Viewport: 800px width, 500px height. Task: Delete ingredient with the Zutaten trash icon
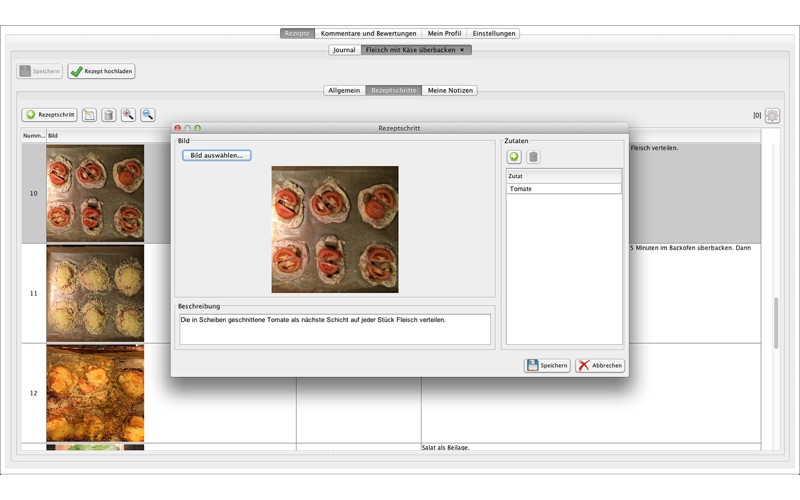pyautogui.click(x=533, y=157)
